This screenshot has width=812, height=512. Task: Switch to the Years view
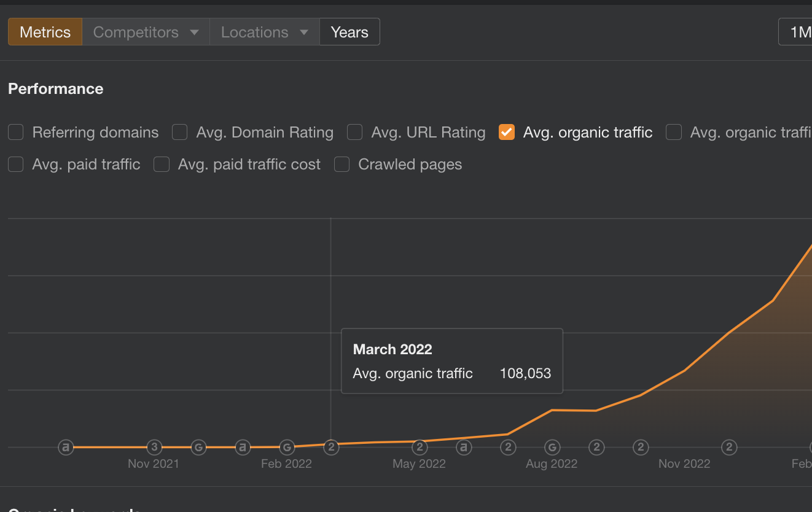349,32
